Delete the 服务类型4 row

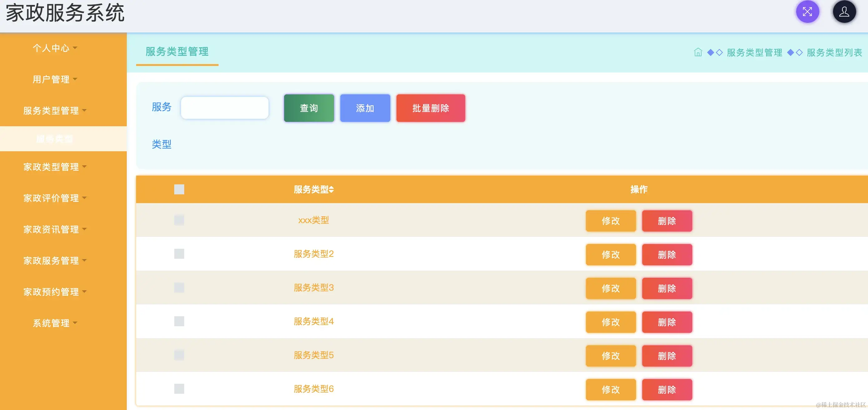[x=667, y=322]
